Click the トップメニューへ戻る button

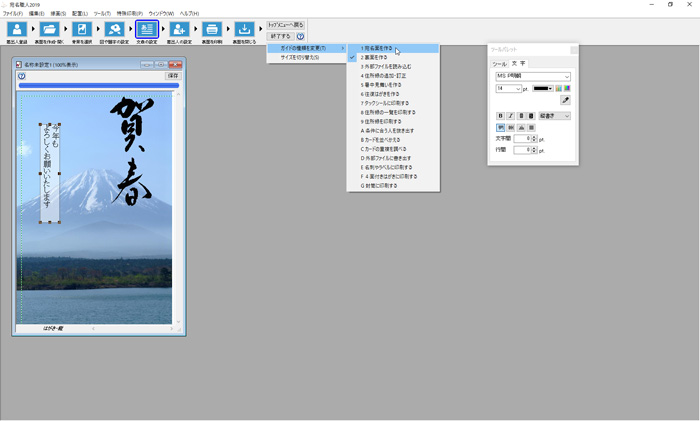[285, 24]
